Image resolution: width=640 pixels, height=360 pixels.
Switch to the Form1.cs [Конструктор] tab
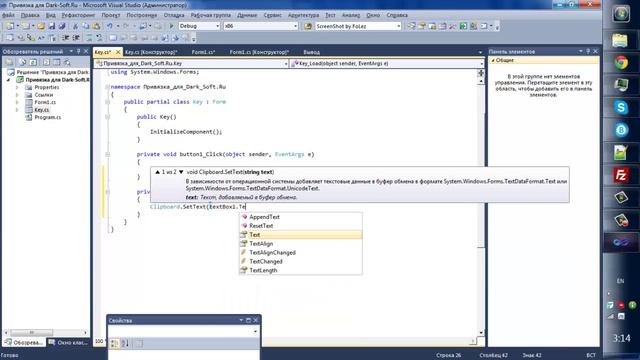pos(259,52)
